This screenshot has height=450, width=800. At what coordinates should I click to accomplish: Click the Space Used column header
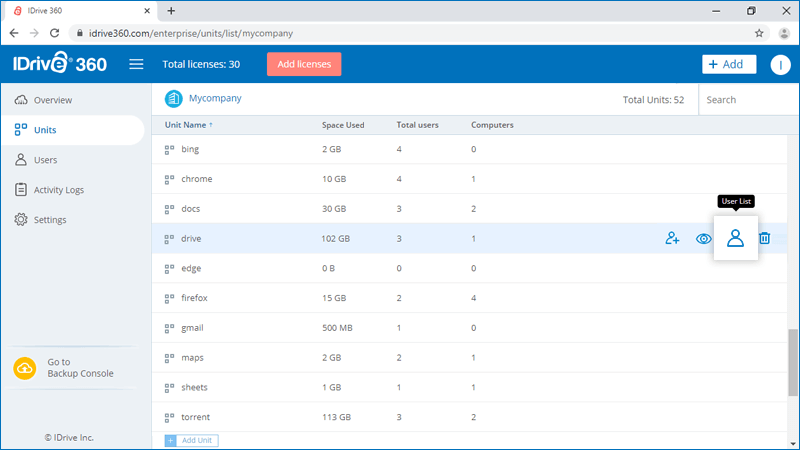(x=343, y=125)
